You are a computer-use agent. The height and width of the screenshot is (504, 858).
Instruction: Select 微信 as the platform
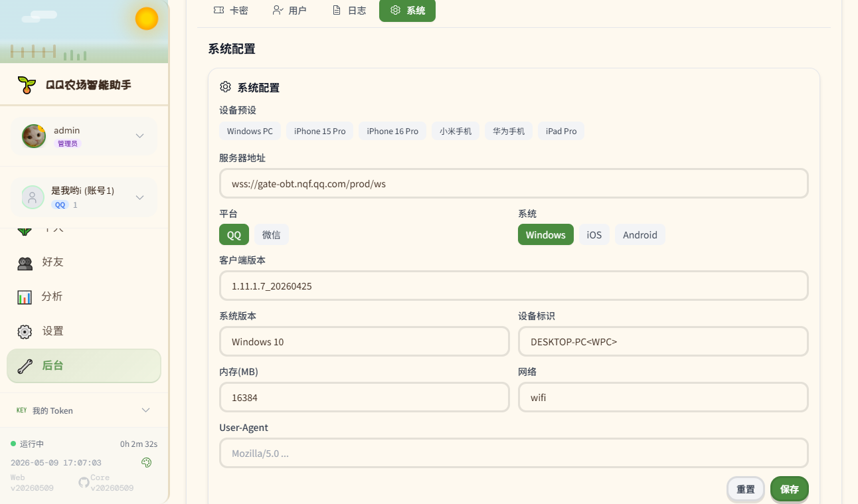click(272, 235)
